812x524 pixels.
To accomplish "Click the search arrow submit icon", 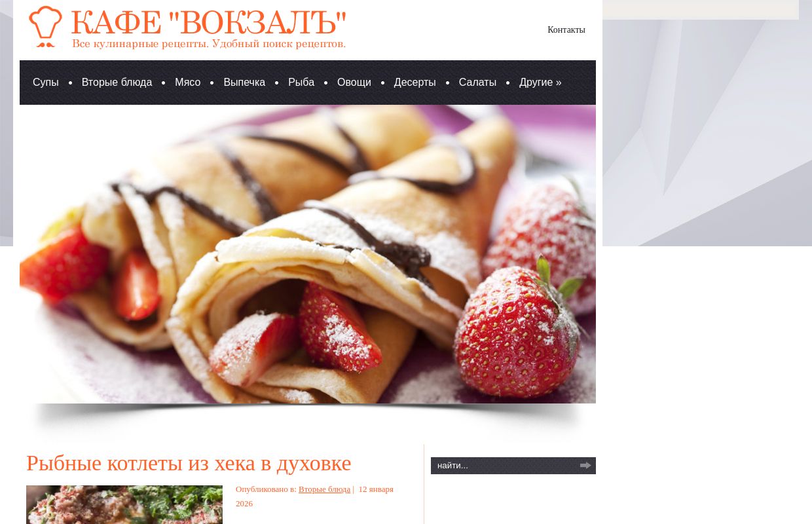I will tap(585, 466).
